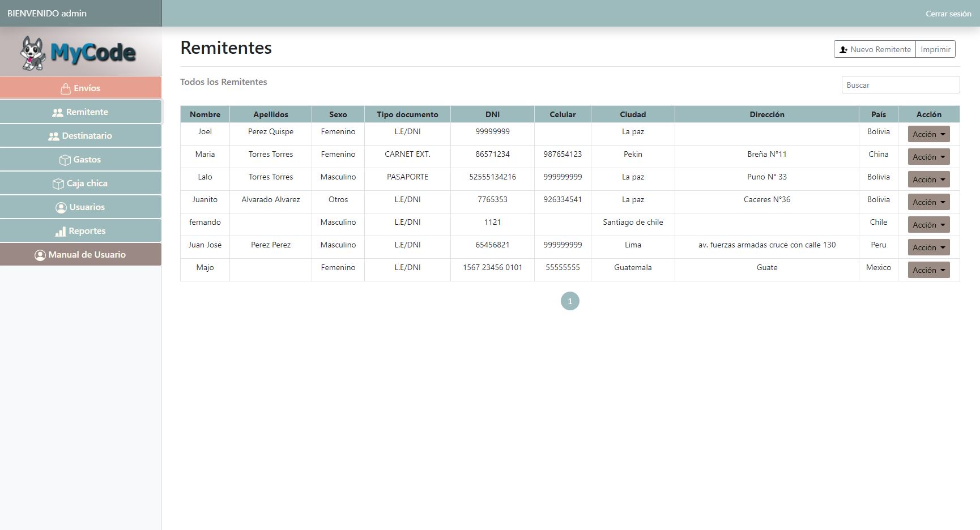This screenshot has width=980, height=530.
Task: Click the Reportes bar chart icon
Action: 60,232
